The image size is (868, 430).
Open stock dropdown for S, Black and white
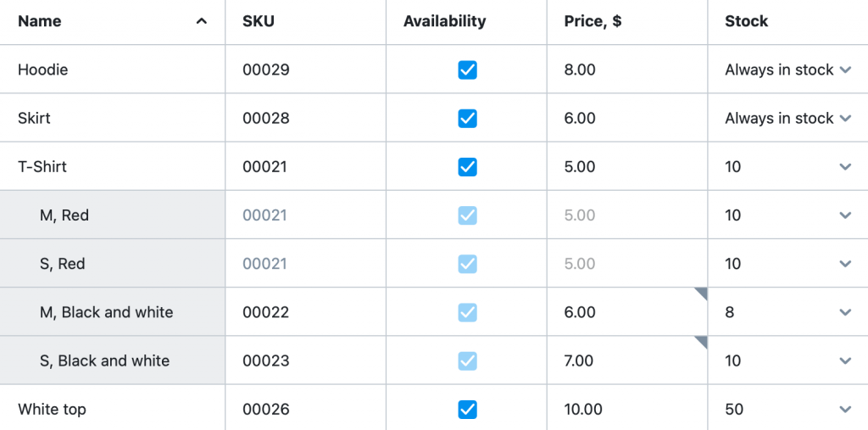[x=845, y=360]
